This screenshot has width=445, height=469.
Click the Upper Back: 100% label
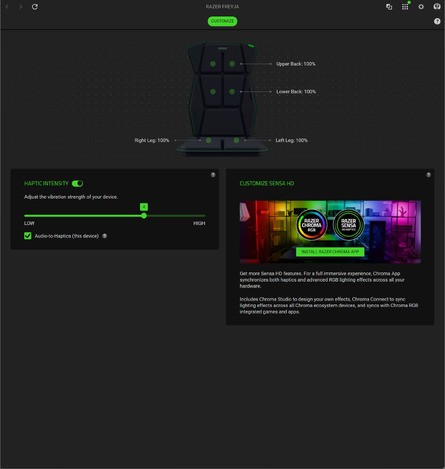pyautogui.click(x=295, y=64)
